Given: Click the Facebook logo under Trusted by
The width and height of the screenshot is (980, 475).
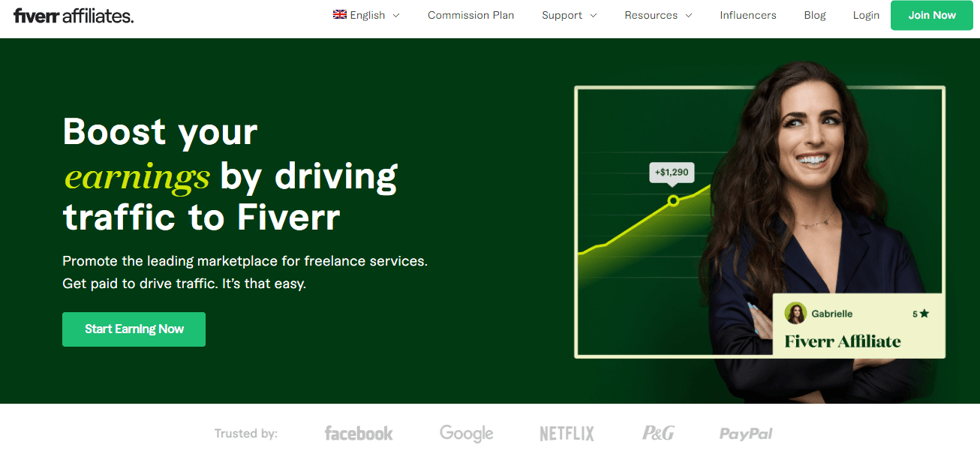Looking at the screenshot, I should point(359,434).
